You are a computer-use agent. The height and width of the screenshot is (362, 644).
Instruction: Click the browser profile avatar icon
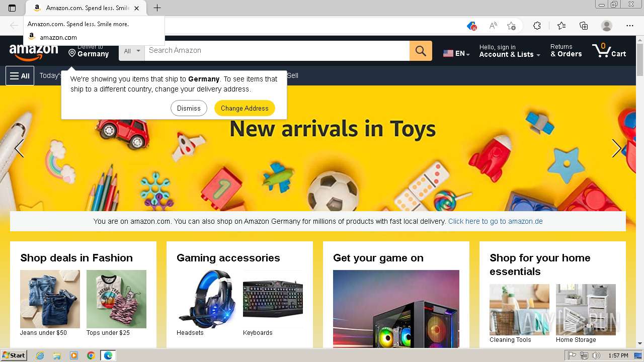tap(607, 26)
